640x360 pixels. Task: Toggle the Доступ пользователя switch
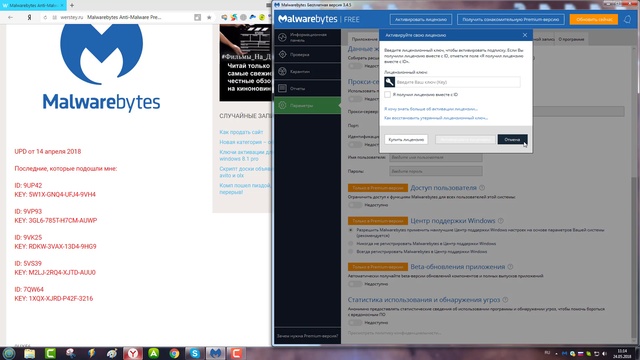[355, 205]
